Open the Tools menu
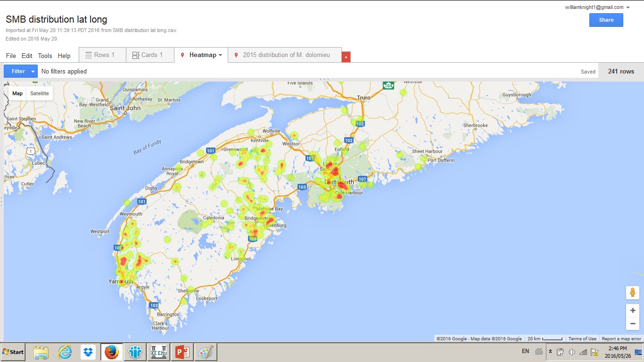This screenshot has width=644, height=362. [x=45, y=56]
